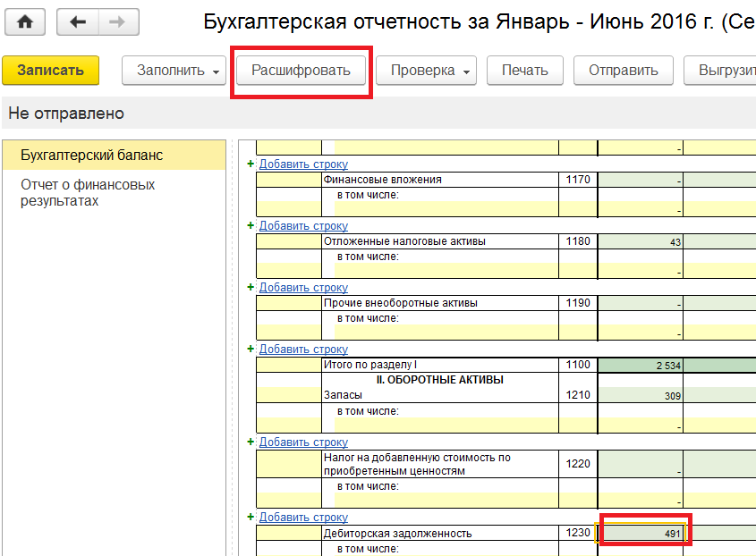Click Прочие внеоборотные активы row label
The image size is (756, 556).
401,303
